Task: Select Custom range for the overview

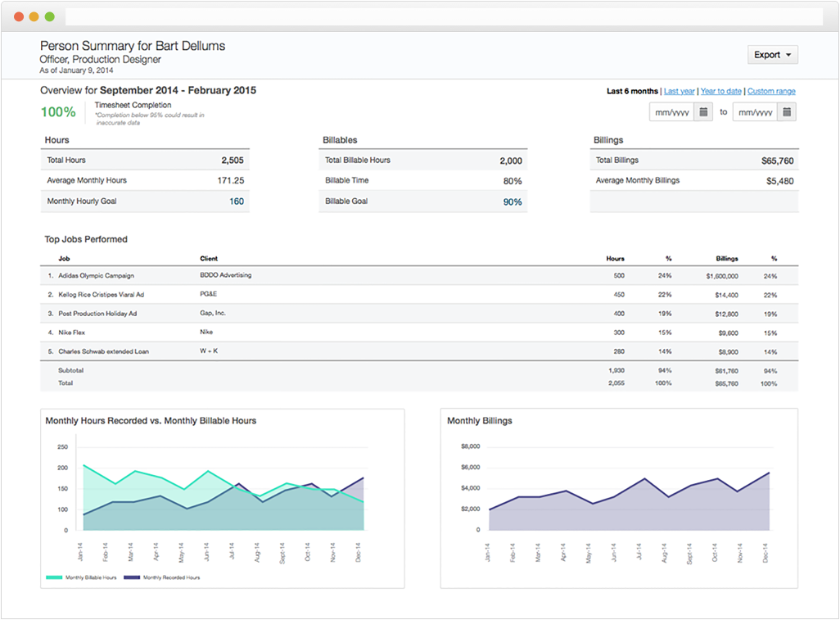Action: pyautogui.click(x=771, y=91)
